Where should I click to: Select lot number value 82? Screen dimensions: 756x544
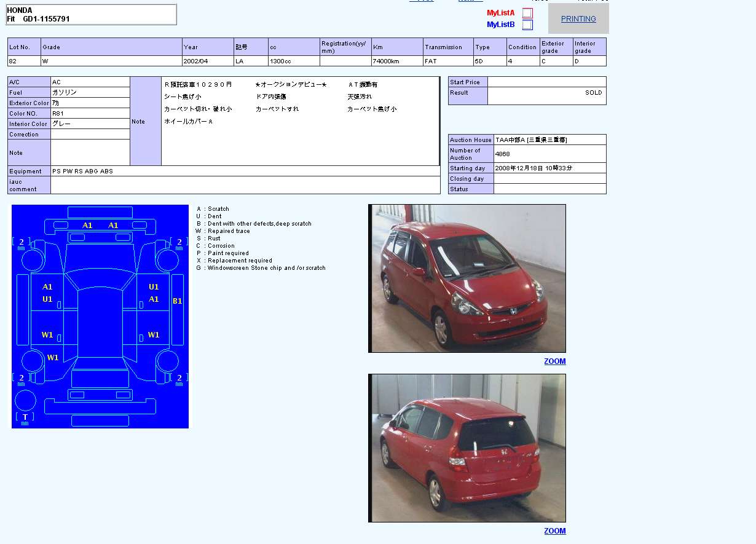pos(12,61)
